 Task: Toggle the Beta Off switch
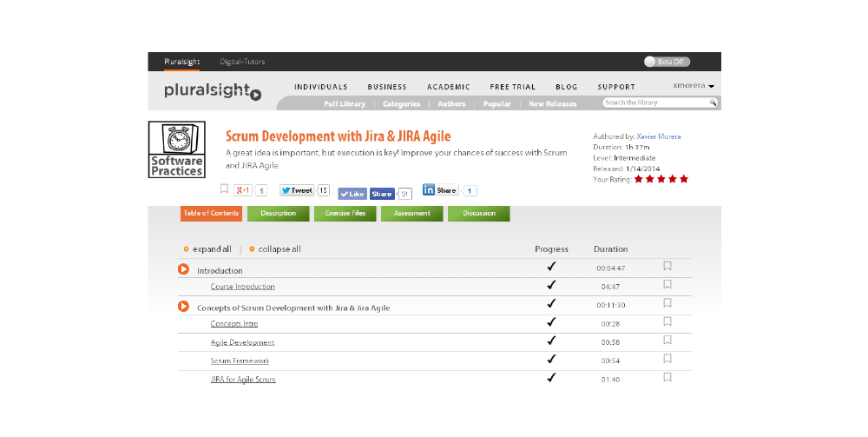coord(667,62)
